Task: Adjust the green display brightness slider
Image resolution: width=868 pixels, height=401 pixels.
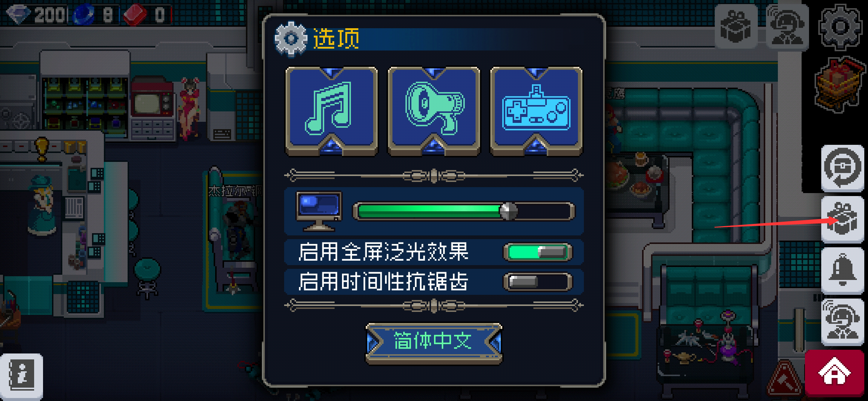Action: (463, 211)
